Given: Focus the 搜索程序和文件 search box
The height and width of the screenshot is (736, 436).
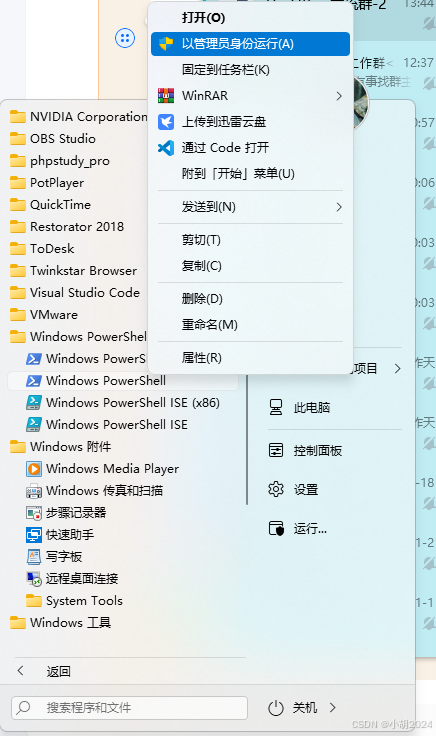Looking at the screenshot, I should pos(130,708).
